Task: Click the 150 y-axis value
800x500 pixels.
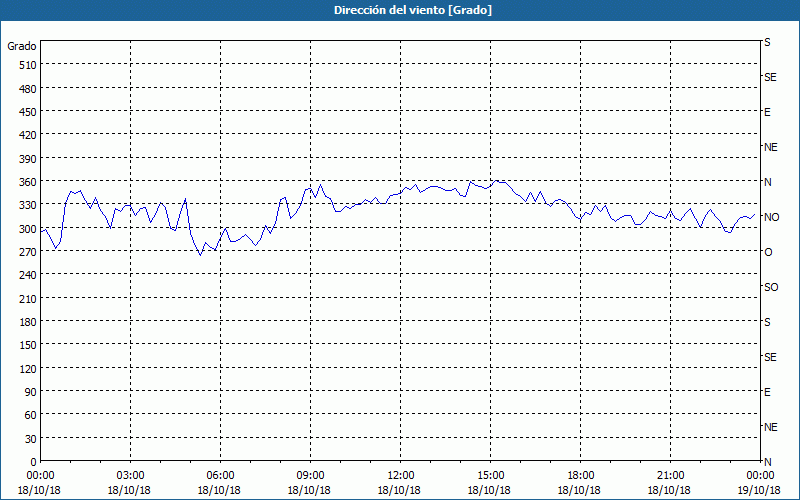Action: point(28,345)
